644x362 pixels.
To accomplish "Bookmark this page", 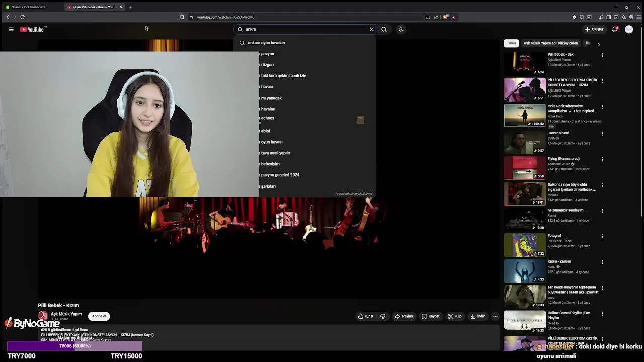I will pos(182,17).
